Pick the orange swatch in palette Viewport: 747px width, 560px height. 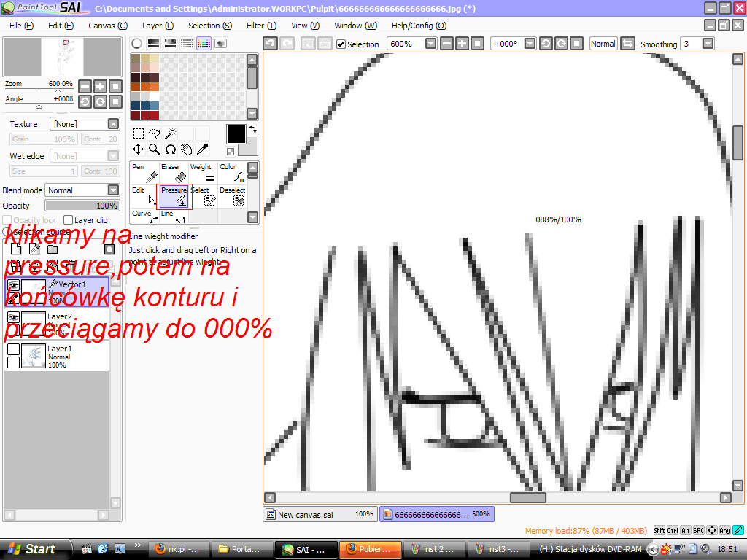pyautogui.click(x=155, y=87)
